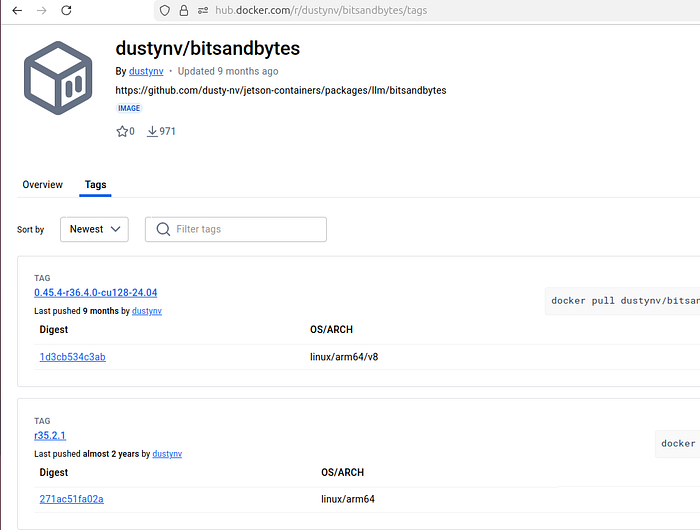Open tag 0.45.4-r36.4.0-cu128-24.04 link
This screenshot has width=700, height=530.
pos(96,292)
